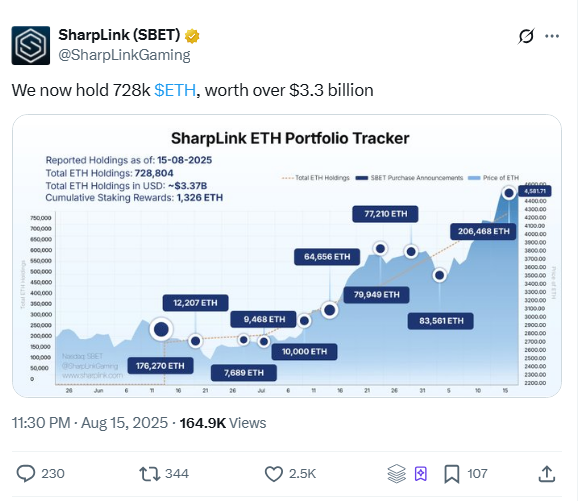Open the @SharpLinkGaming handle link
The height and width of the screenshot is (501, 578).
pyautogui.click(x=124, y=55)
